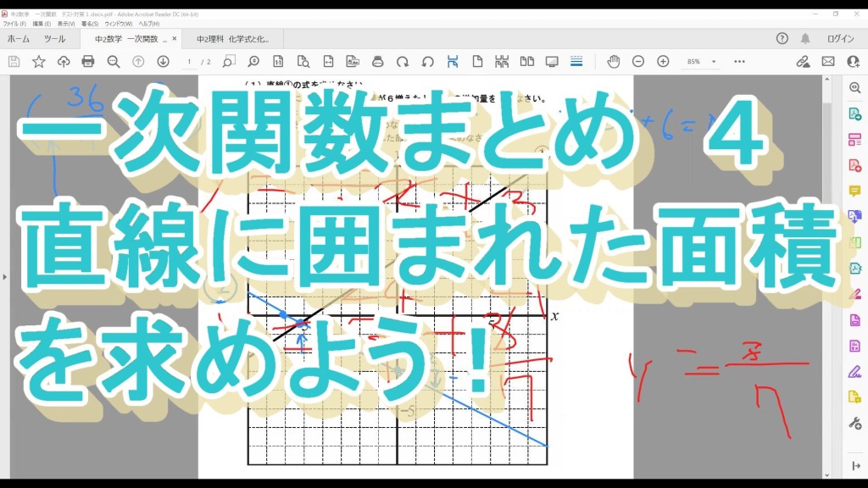Go to next page with down arrow
Viewport: 868px width, 488px height.
point(163,62)
